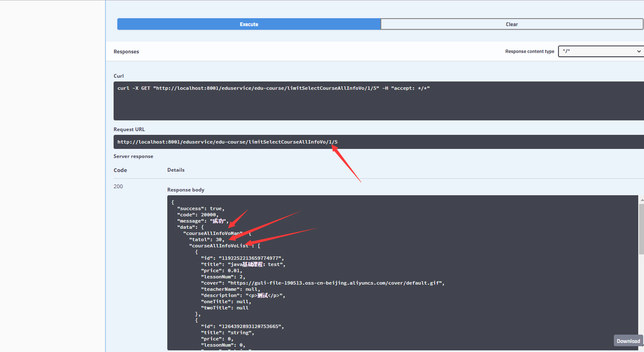
Task: Click the "oneTitle": null line
Action: click(x=226, y=302)
